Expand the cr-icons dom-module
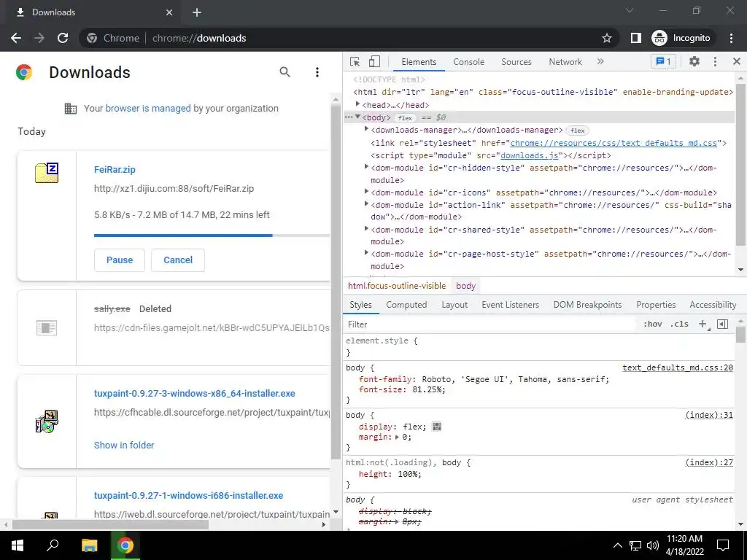The height and width of the screenshot is (560, 747). [366, 192]
